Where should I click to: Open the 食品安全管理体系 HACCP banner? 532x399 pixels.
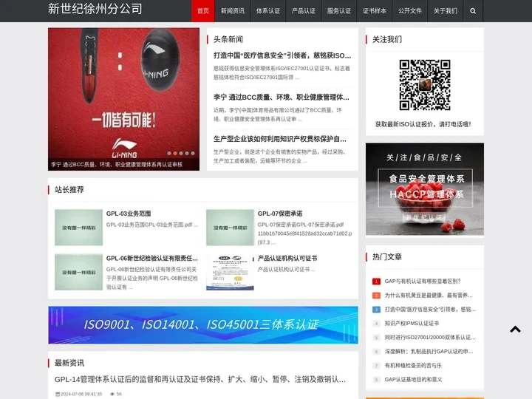click(x=425, y=189)
